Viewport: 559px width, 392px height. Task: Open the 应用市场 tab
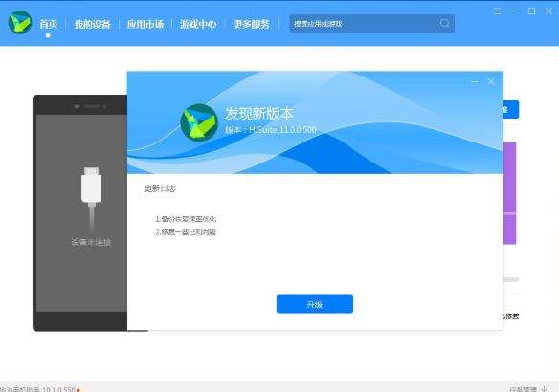click(x=145, y=24)
